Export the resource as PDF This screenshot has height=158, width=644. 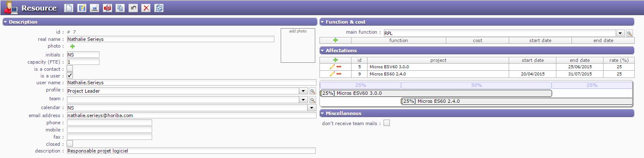pos(107,8)
